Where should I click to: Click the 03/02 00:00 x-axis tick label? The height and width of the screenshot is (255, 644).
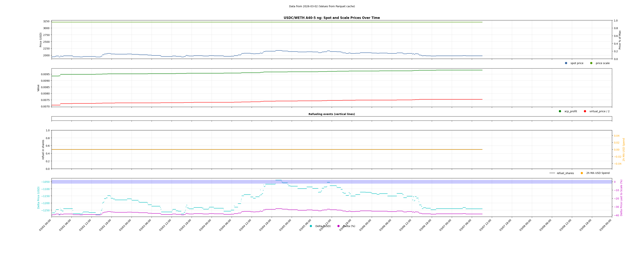[x=45, y=225]
